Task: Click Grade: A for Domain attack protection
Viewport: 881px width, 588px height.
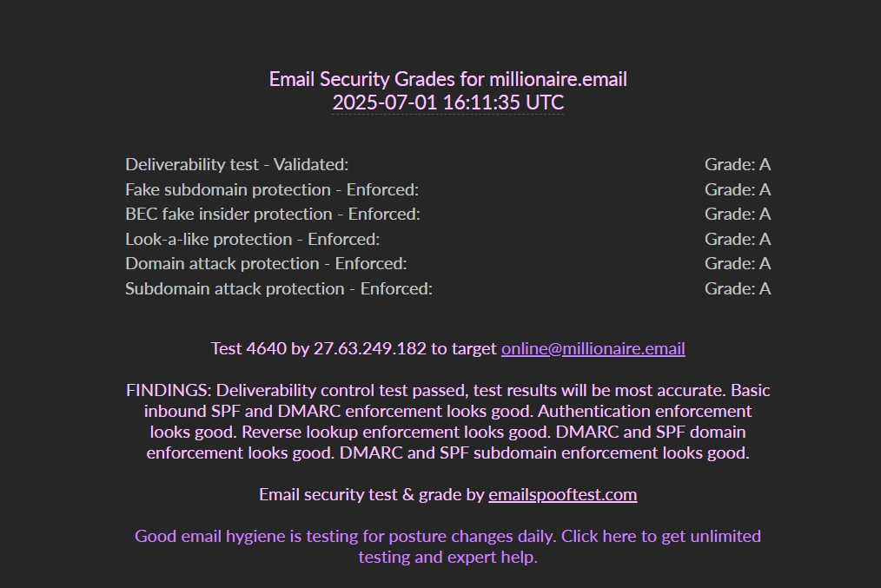Action: tap(738, 263)
